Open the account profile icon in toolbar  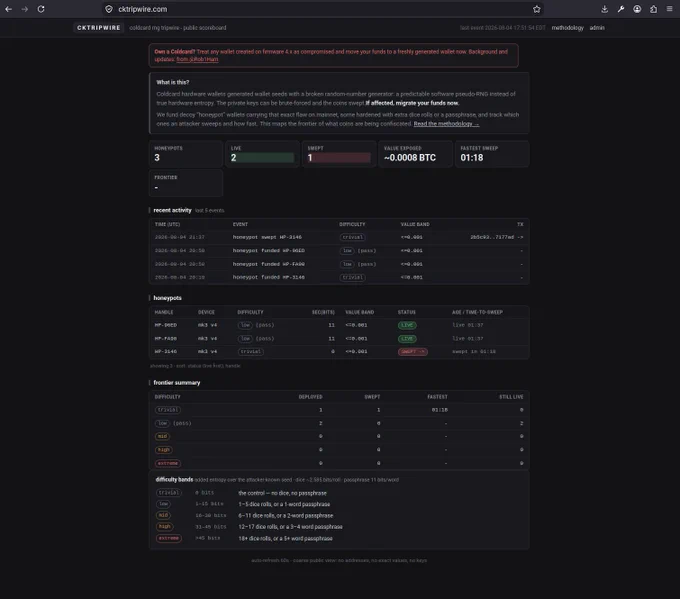click(x=637, y=9)
